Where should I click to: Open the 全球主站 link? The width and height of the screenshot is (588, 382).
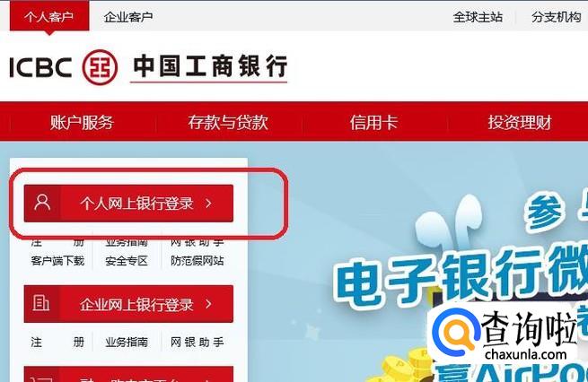(478, 17)
